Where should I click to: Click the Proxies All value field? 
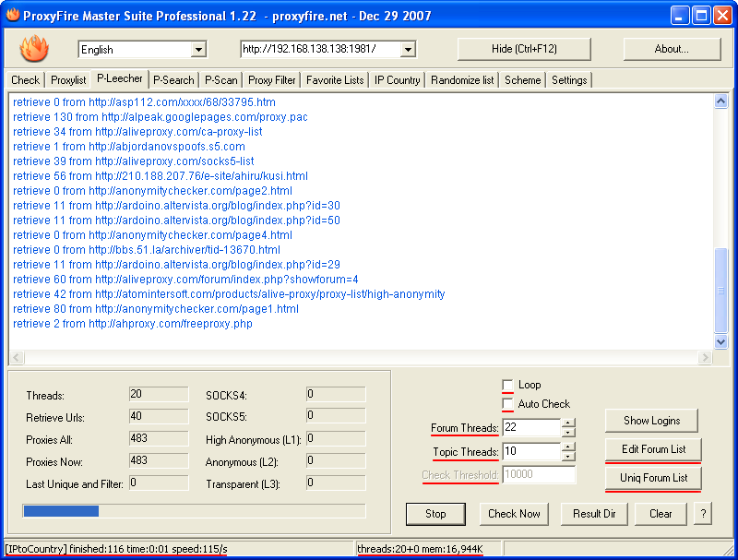[x=159, y=438]
